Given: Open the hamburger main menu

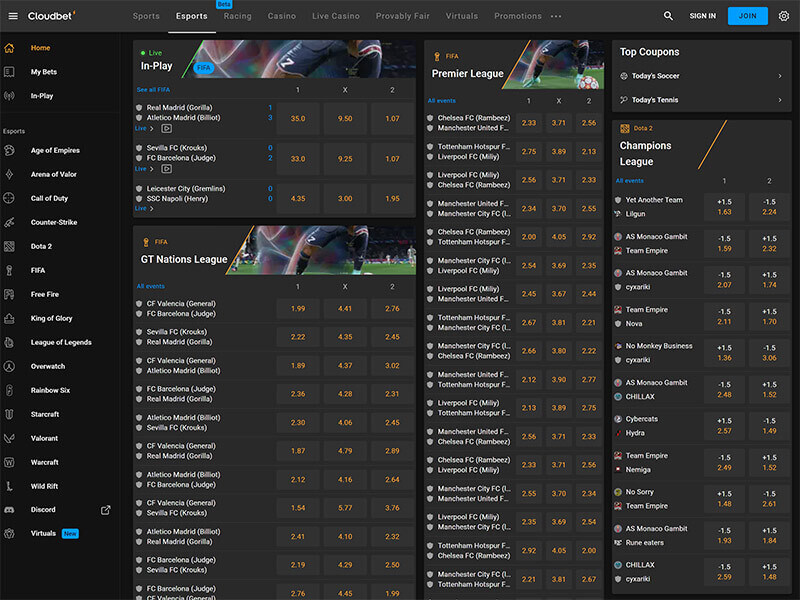Looking at the screenshot, I should tap(13, 16).
